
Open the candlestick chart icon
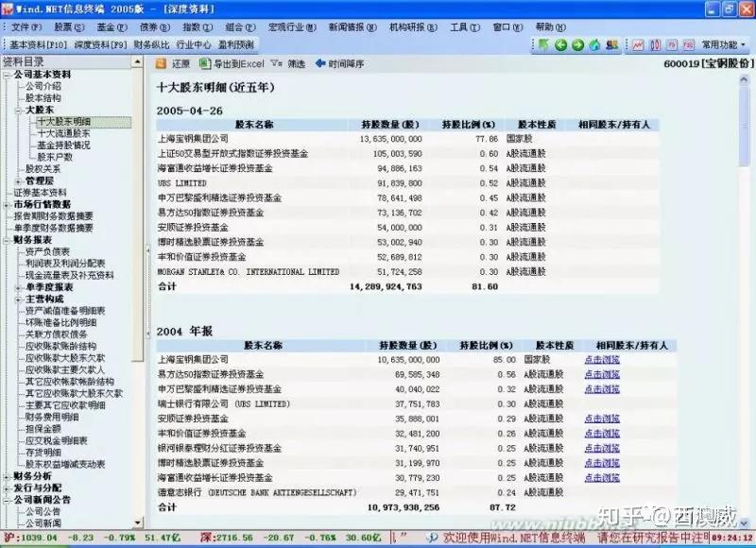(655, 44)
